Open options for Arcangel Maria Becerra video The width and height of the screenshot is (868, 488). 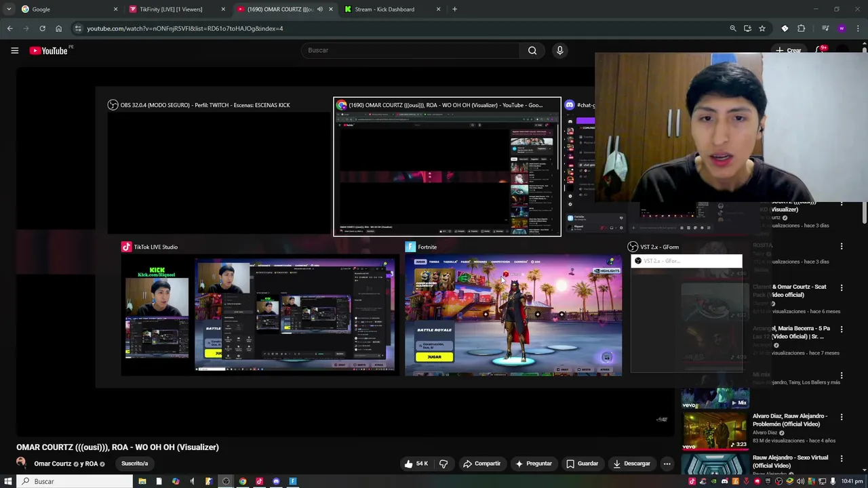[842, 329]
